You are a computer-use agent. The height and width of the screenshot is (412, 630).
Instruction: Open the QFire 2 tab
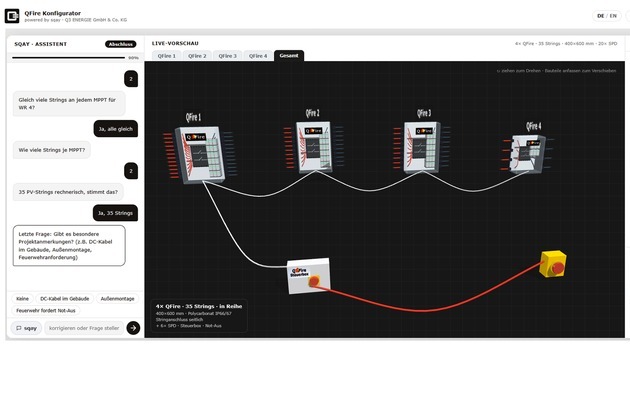tap(197, 56)
